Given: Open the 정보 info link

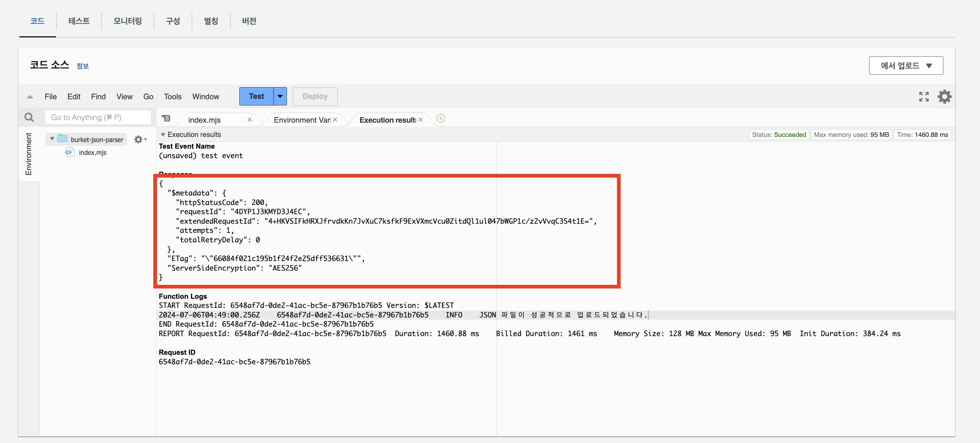Looking at the screenshot, I should (83, 66).
